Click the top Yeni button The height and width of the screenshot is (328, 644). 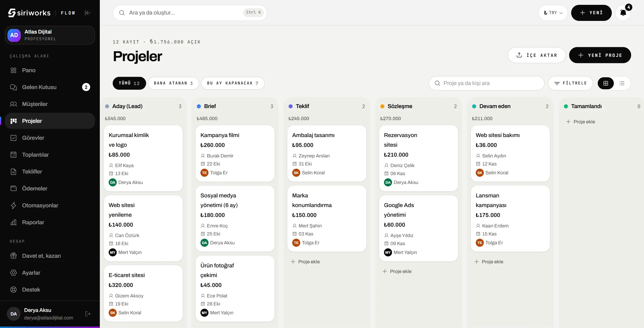[591, 13]
